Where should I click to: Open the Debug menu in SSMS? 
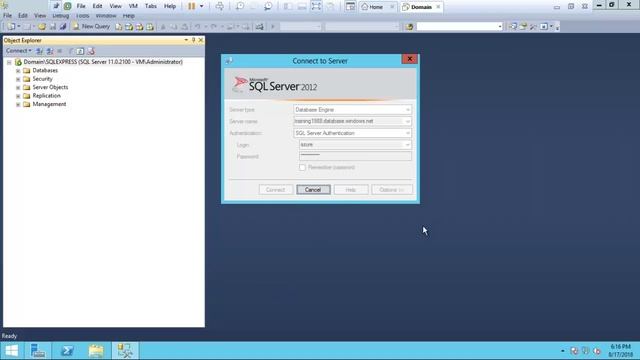pos(60,16)
